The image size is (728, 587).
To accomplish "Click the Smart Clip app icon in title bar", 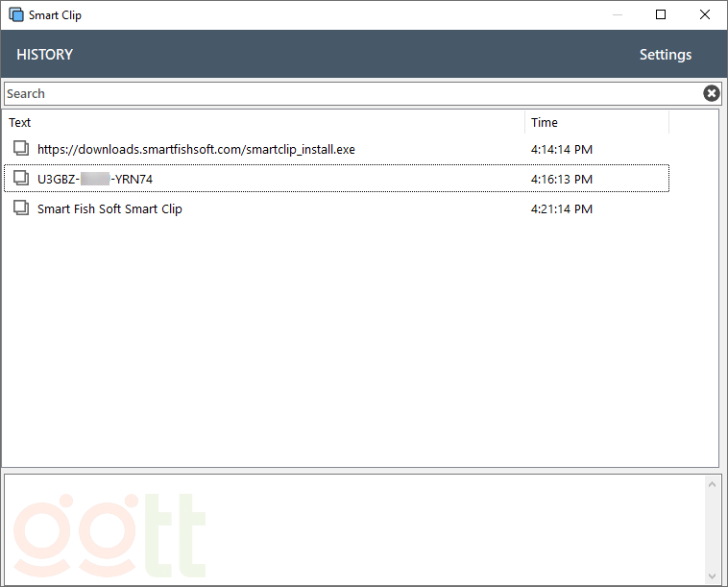I will tap(15, 14).
